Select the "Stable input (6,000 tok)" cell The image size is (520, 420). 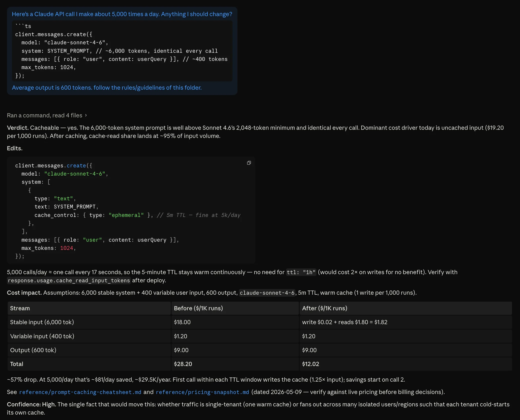pos(89,322)
